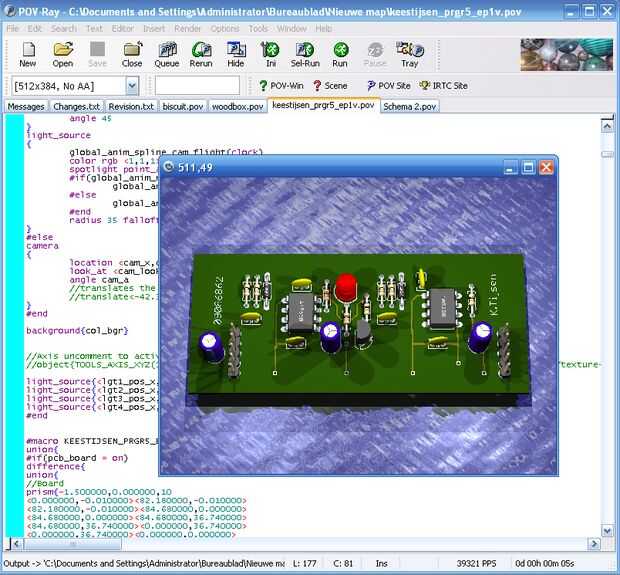Minimize POV-Ray to the Tray
The width and height of the screenshot is (620, 575).
pyautogui.click(x=410, y=55)
